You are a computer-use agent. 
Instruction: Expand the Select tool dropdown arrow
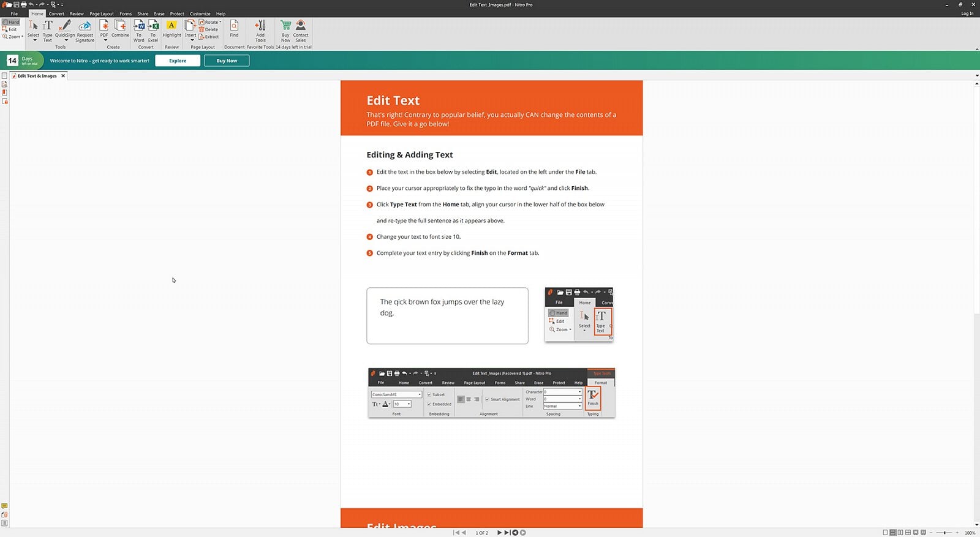[x=35, y=40]
